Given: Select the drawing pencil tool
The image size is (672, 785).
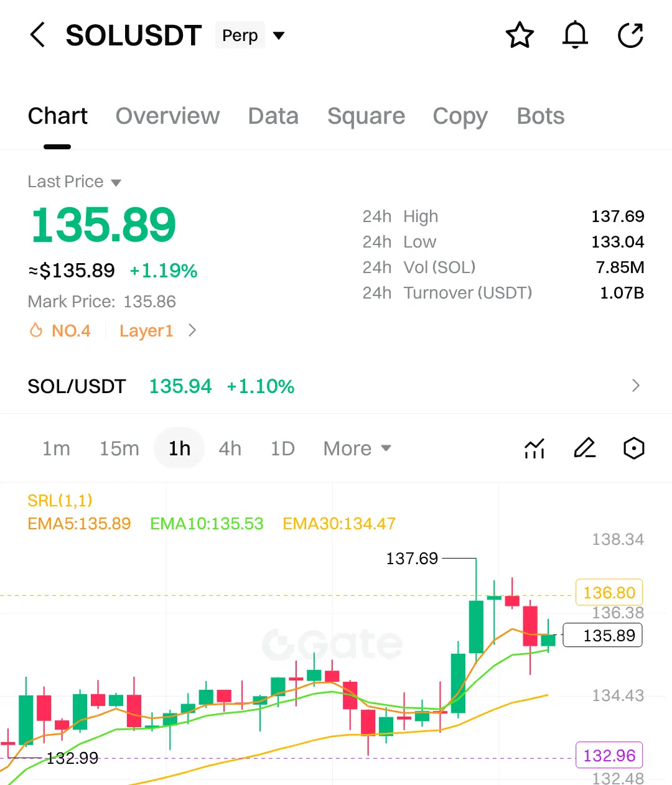Looking at the screenshot, I should (584, 448).
